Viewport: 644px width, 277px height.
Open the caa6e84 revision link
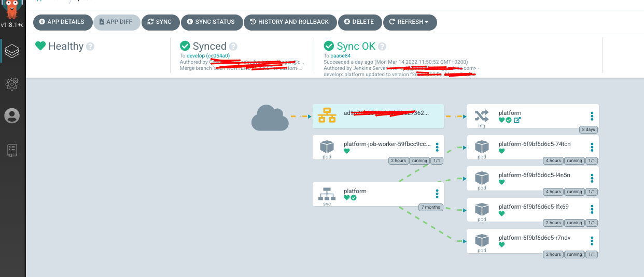click(x=340, y=56)
